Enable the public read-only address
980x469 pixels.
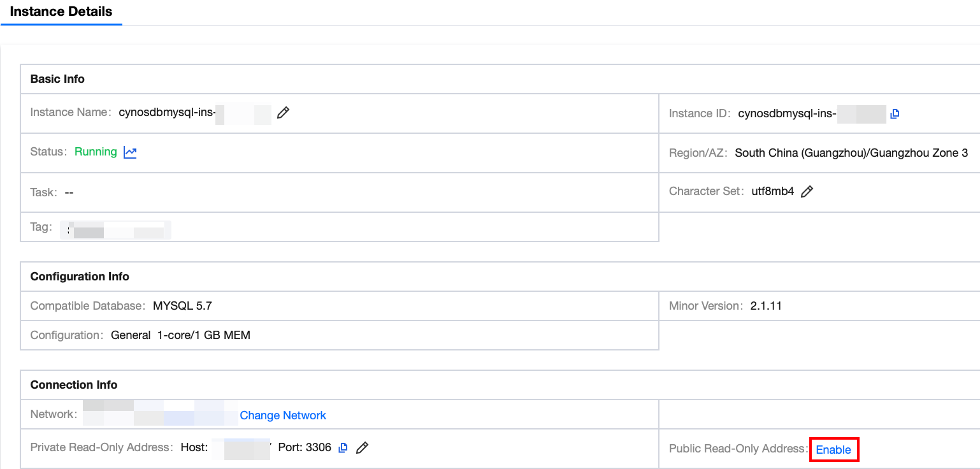(x=833, y=450)
